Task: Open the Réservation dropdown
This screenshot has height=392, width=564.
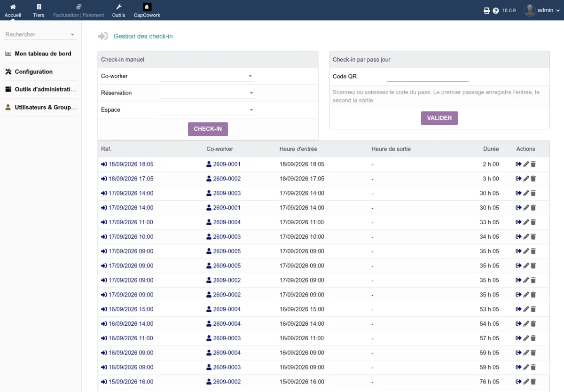Action: (x=207, y=93)
